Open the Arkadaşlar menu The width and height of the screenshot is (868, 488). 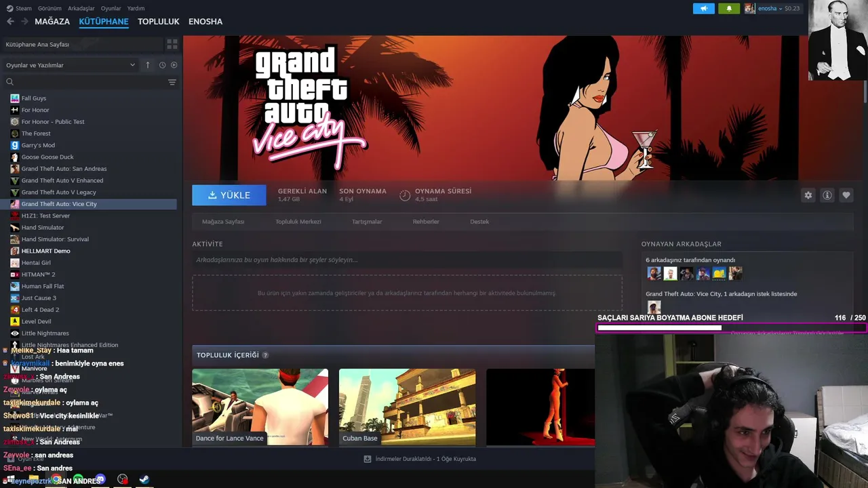point(81,8)
